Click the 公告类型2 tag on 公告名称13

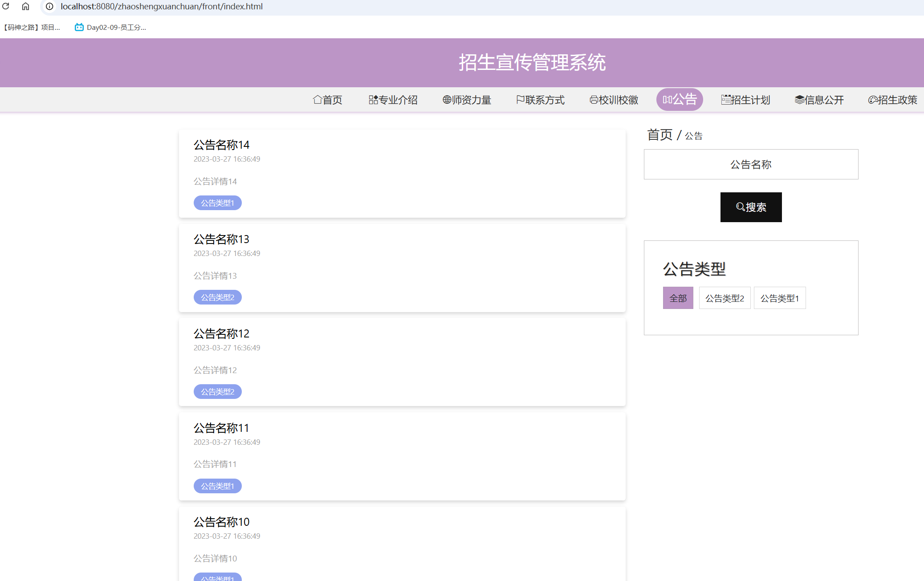point(217,297)
